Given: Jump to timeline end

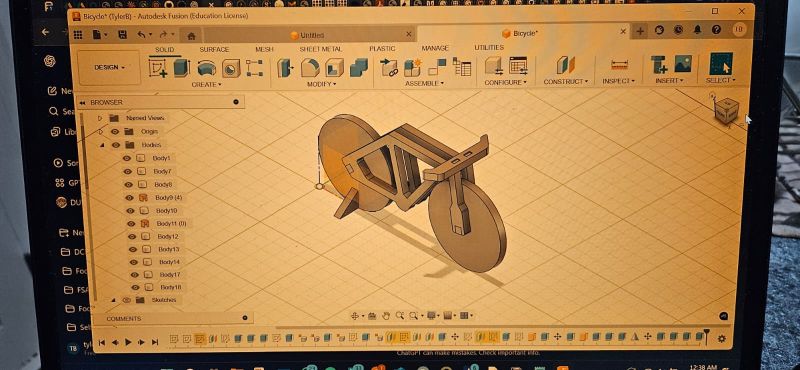Looking at the screenshot, I should pyautogui.click(x=155, y=342).
